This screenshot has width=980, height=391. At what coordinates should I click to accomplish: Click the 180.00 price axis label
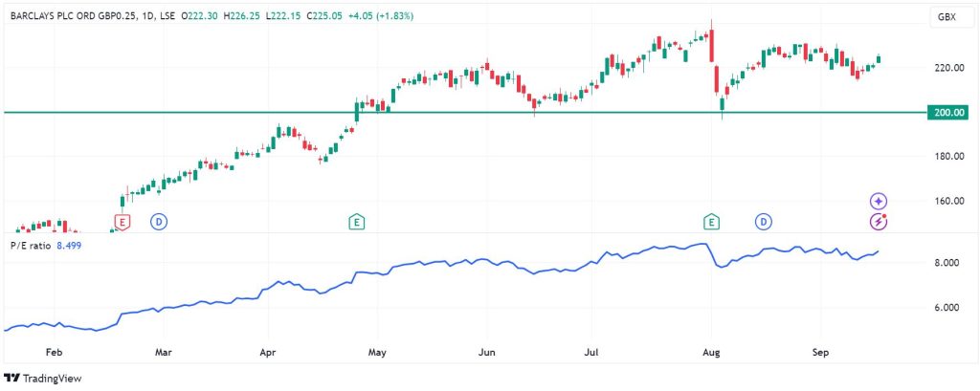[x=948, y=156]
